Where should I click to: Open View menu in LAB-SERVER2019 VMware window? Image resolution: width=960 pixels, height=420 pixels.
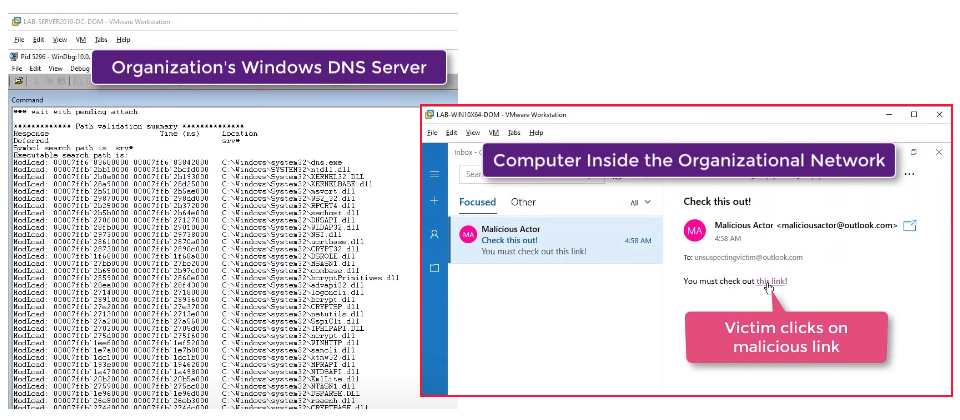59,39
